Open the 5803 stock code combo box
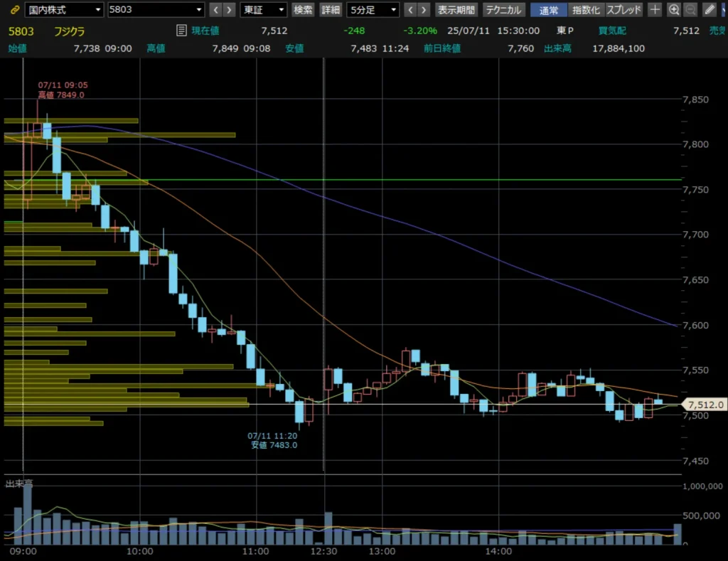Screen dimensions: 728x561 click(156, 10)
